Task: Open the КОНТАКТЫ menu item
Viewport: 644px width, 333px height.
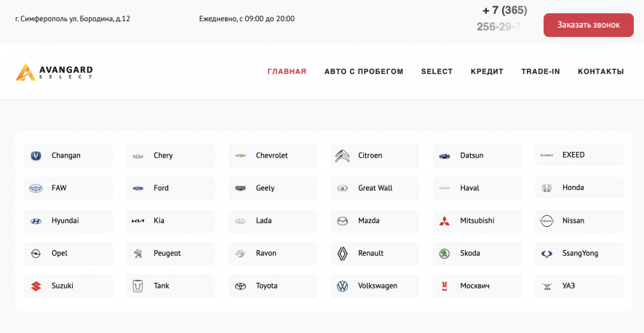Action: click(x=601, y=71)
